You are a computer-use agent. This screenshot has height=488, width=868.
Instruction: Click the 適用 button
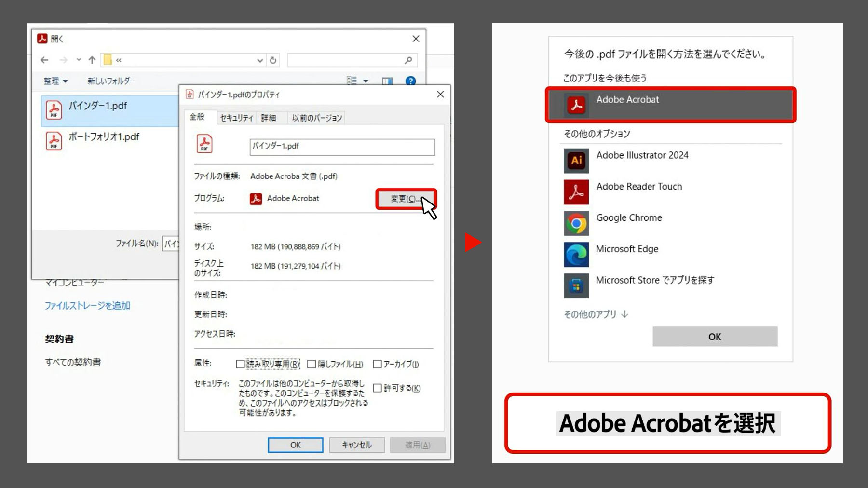[x=418, y=445]
